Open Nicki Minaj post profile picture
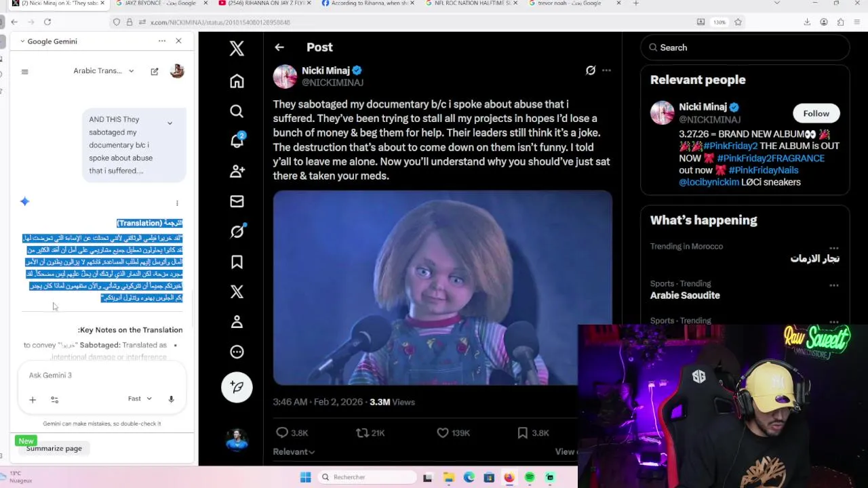The image size is (868, 488). click(285, 76)
